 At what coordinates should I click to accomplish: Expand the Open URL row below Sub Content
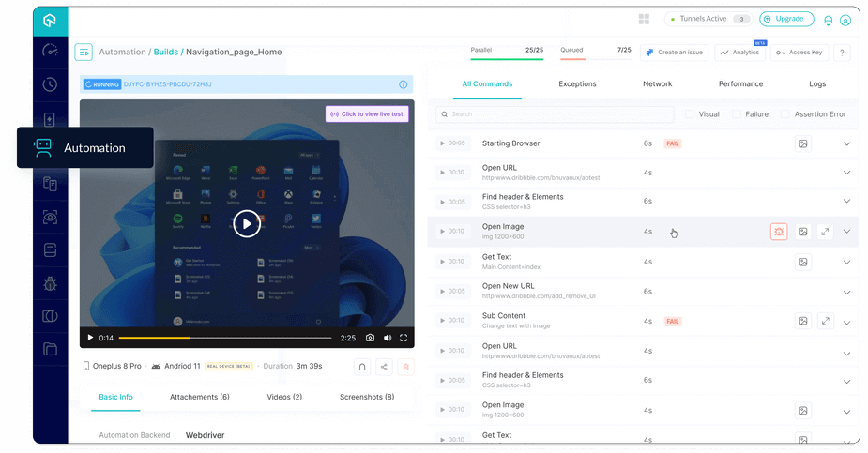pos(846,353)
